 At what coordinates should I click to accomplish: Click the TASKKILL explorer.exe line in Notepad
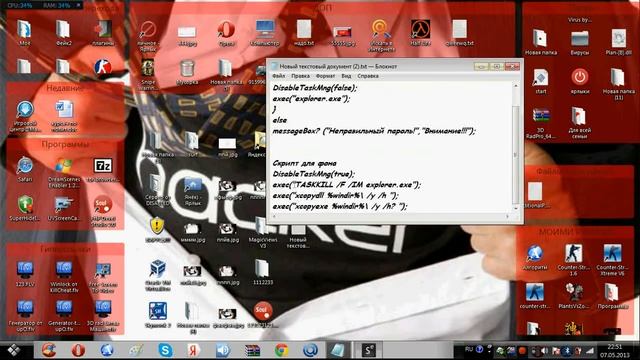pos(347,185)
